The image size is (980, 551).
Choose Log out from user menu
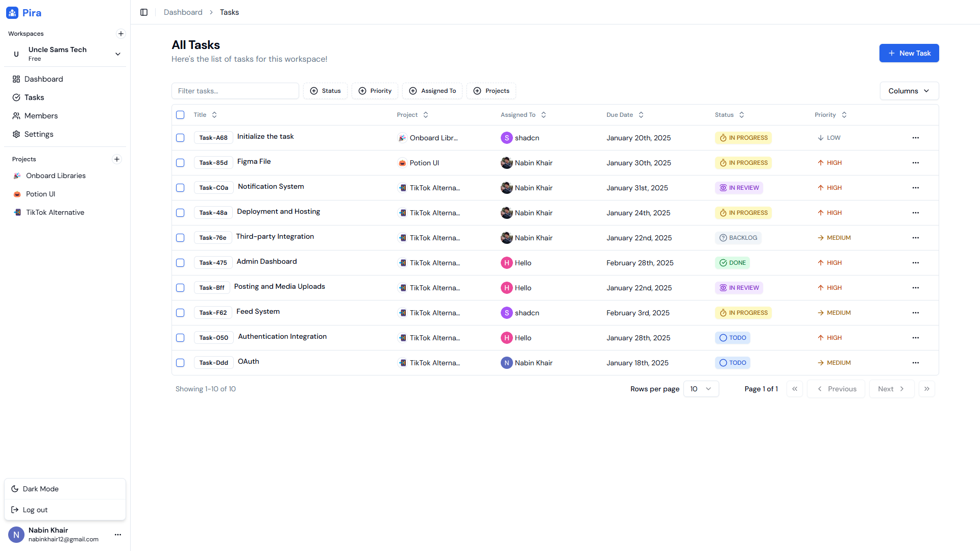[x=65, y=510]
